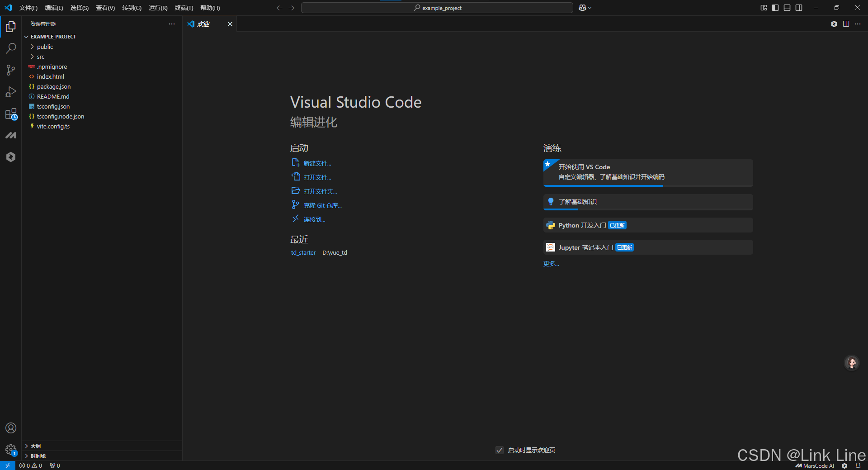This screenshot has height=470, width=868.
Task: Open the 选择(S) menu
Action: (79, 8)
